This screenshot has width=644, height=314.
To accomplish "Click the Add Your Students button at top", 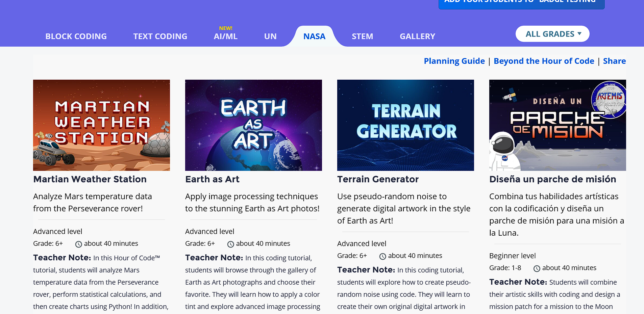I will coord(521,3).
